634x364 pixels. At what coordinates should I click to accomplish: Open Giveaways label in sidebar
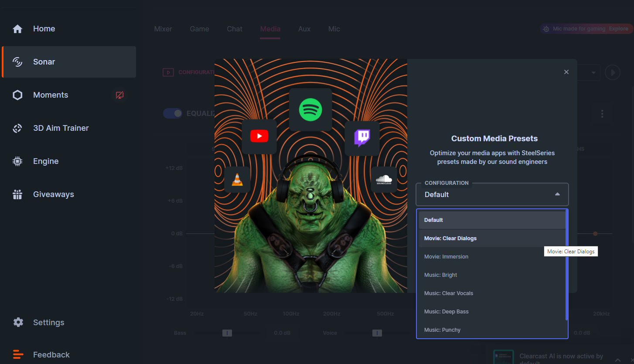(54, 194)
